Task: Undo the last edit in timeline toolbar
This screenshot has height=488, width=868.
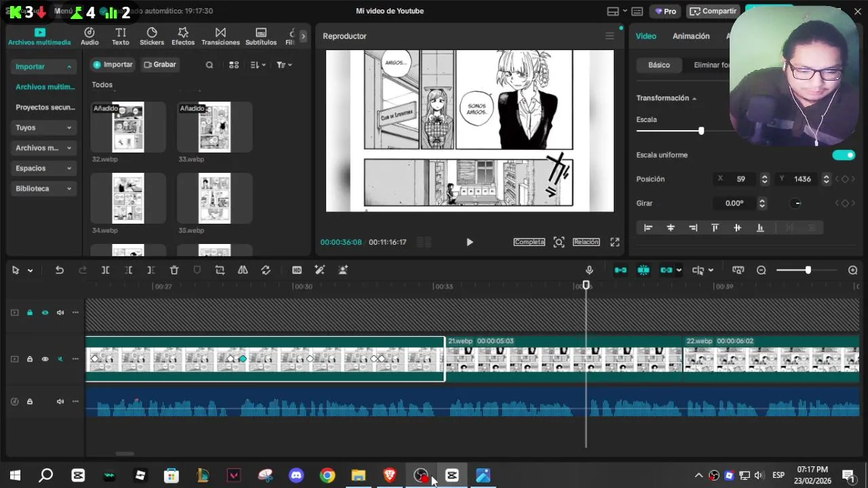Action: click(x=60, y=270)
